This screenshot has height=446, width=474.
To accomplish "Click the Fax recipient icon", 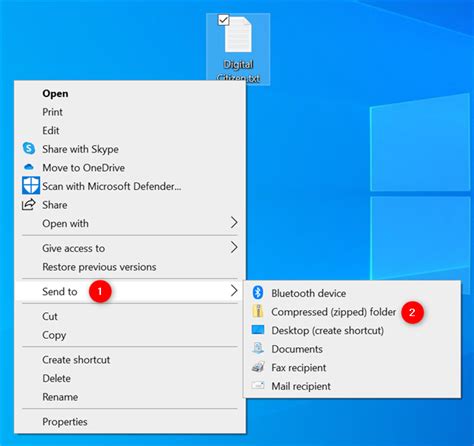I will (258, 367).
